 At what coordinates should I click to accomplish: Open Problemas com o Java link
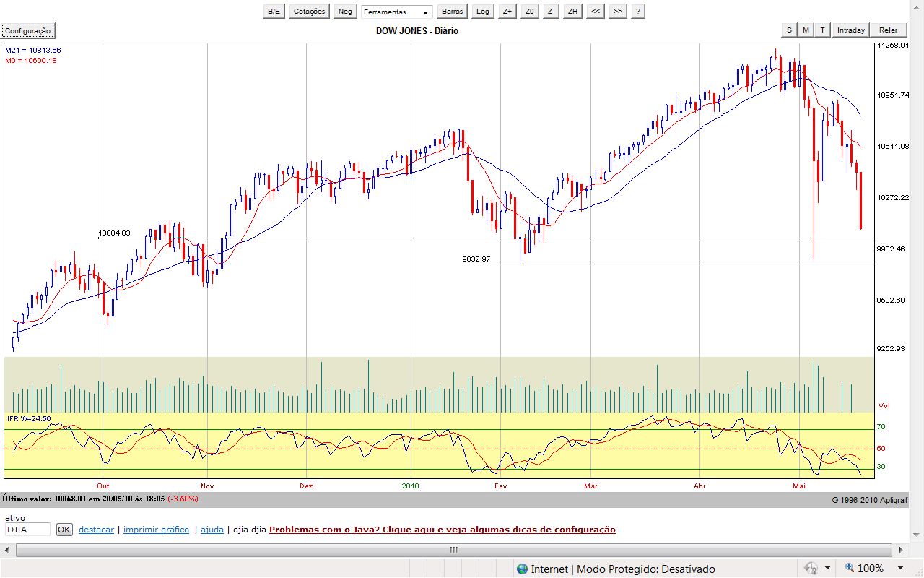[x=443, y=530]
